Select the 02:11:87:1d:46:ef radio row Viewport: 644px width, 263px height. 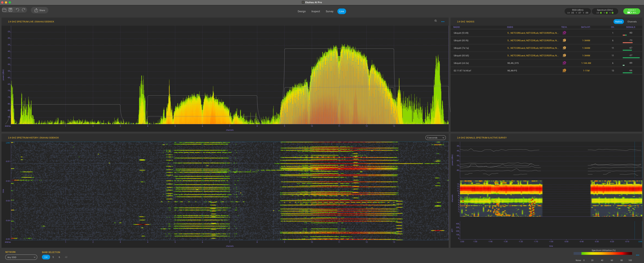[x=546, y=70]
